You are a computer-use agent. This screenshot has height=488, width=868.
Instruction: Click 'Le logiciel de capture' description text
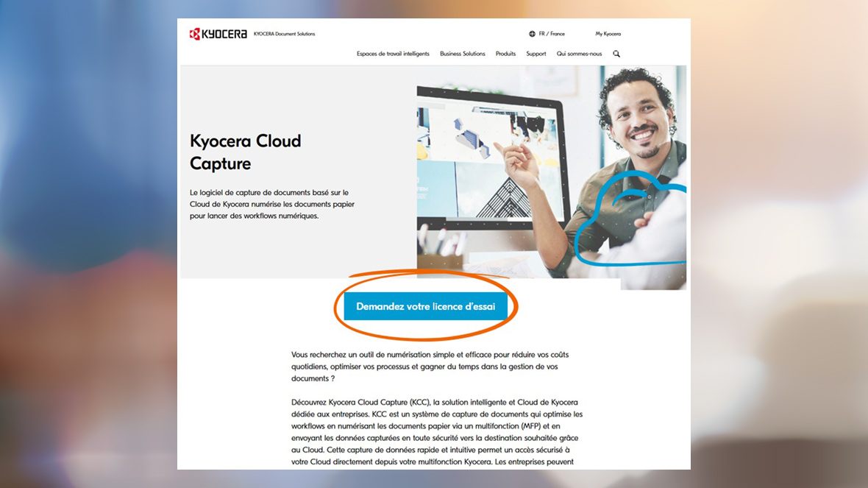(x=272, y=204)
